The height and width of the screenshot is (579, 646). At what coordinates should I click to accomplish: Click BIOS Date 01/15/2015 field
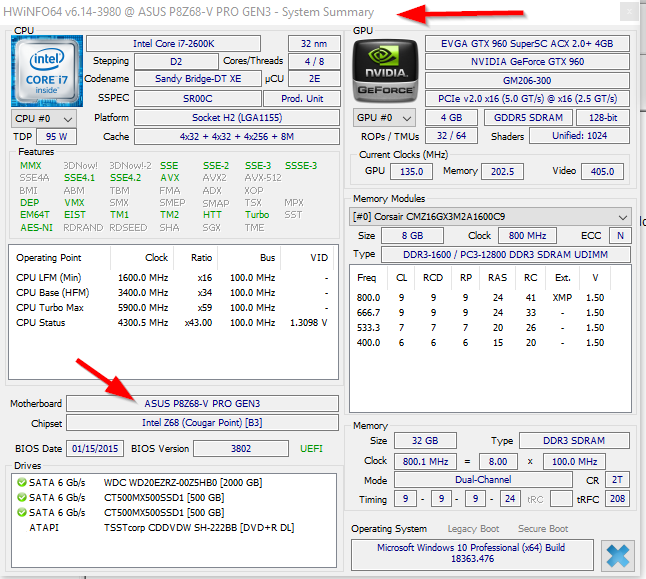[x=95, y=448]
